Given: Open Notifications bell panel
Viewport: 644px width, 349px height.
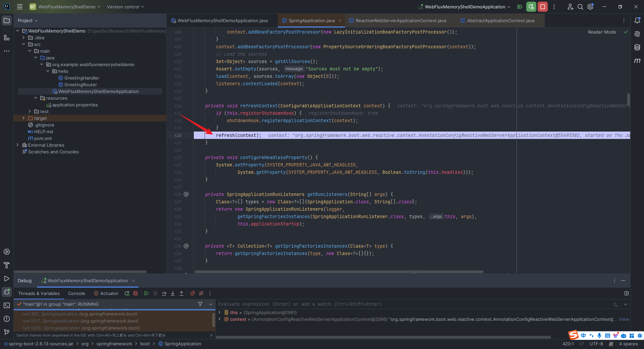Looking at the screenshot, I should (x=637, y=20).
